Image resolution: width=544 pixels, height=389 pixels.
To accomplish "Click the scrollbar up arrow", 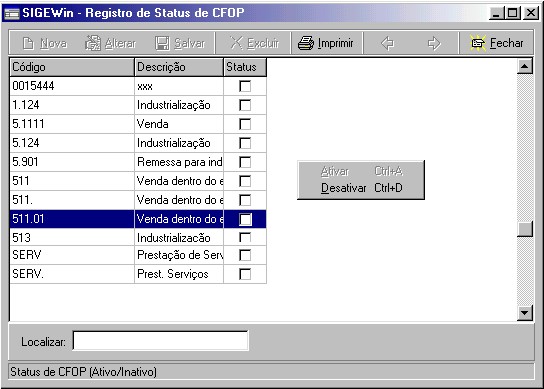I will coord(525,67).
